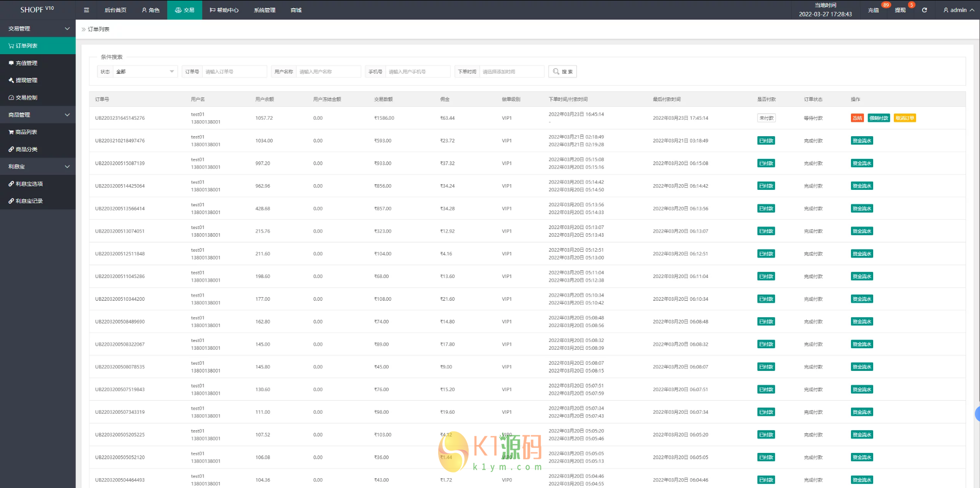The image size is (980, 488).
Task: Open 商品分类 in the sidebar
Action: point(26,150)
